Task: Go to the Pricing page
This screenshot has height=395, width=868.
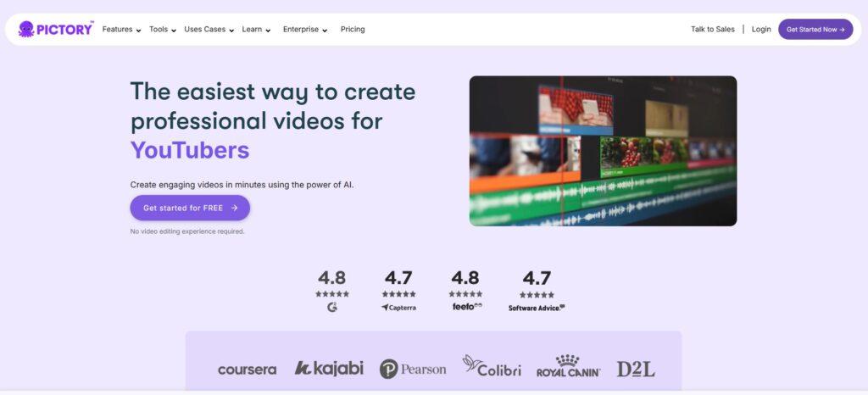Action: pyautogui.click(x=353, y=30)
